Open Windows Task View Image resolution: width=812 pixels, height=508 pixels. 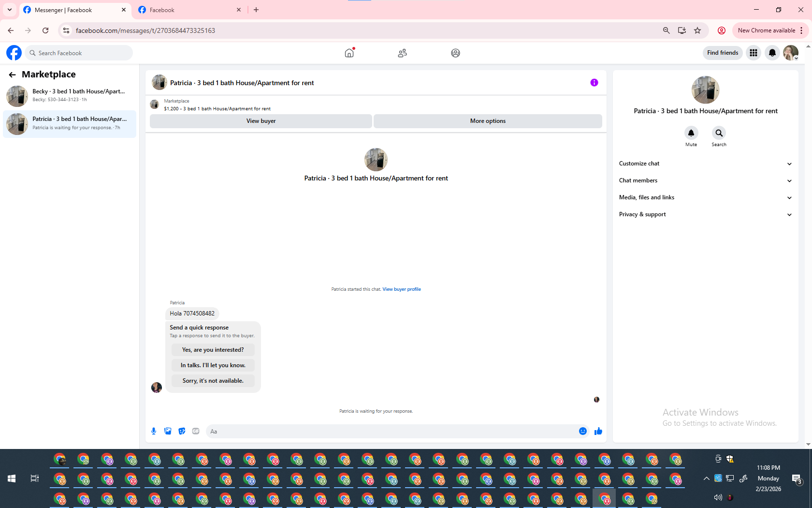(35, 478)
